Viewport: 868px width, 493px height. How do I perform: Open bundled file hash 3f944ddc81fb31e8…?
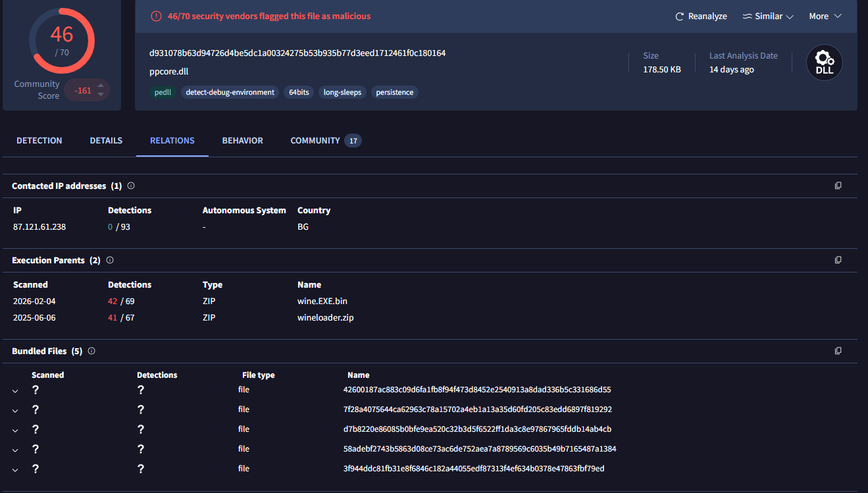pyautogui.click(x=474, y=469)
